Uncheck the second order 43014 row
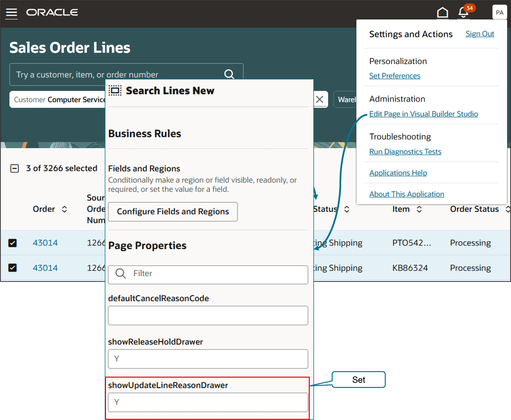511x420 pixels. [13, 268]
